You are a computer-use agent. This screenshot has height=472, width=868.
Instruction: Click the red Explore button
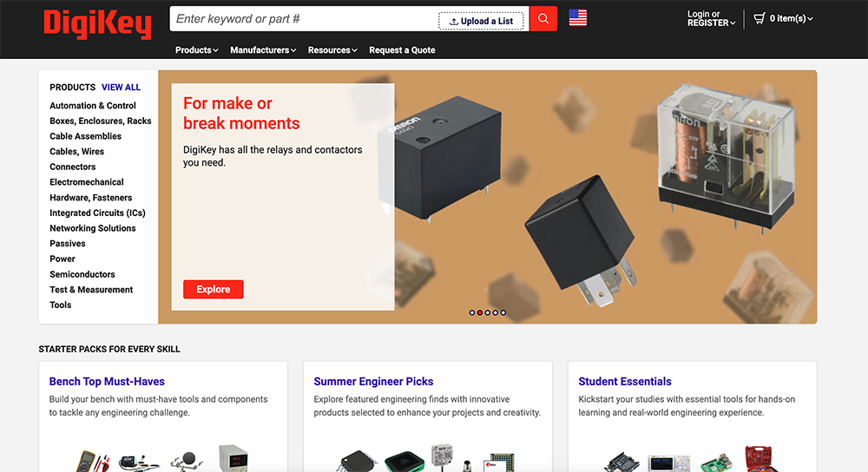pyautogui.click(x=214, y=290)
